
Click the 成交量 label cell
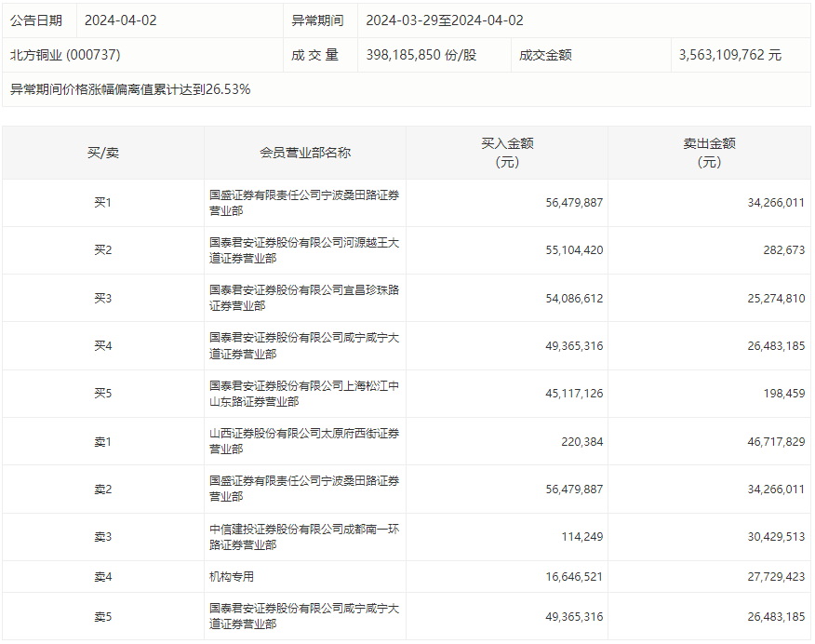(320, 55)
